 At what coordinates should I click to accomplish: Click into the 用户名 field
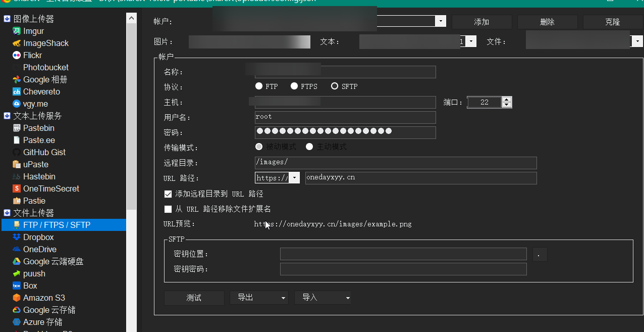[x=345, y=117]
